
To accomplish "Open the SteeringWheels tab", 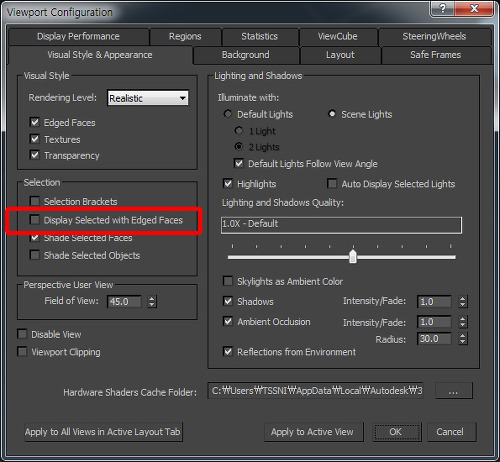I will pyautogui.click(x=435, y=36).
